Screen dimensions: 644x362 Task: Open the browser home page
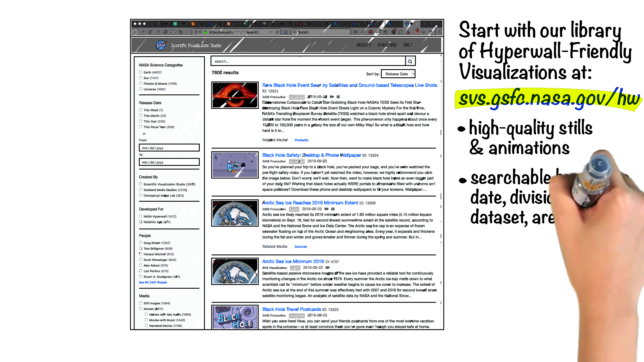pyautogui.click(x=158, y=32)
